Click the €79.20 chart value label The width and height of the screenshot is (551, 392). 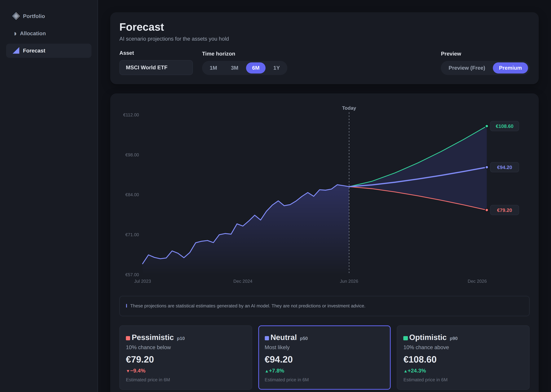click(x=505, y=210)
